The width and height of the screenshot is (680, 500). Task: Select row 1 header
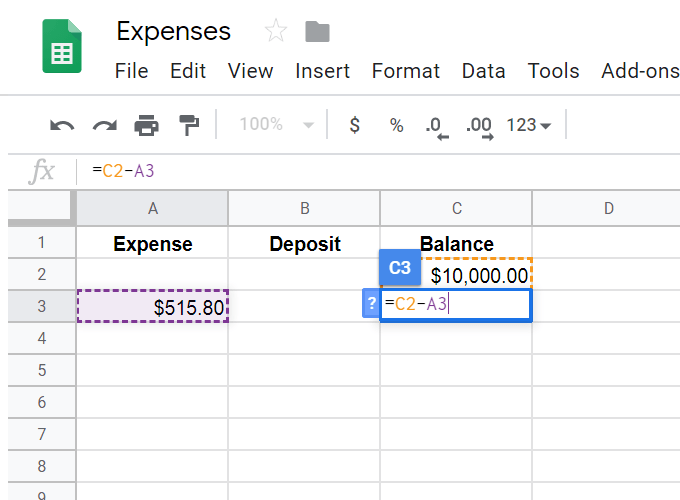tap(42, 242)
